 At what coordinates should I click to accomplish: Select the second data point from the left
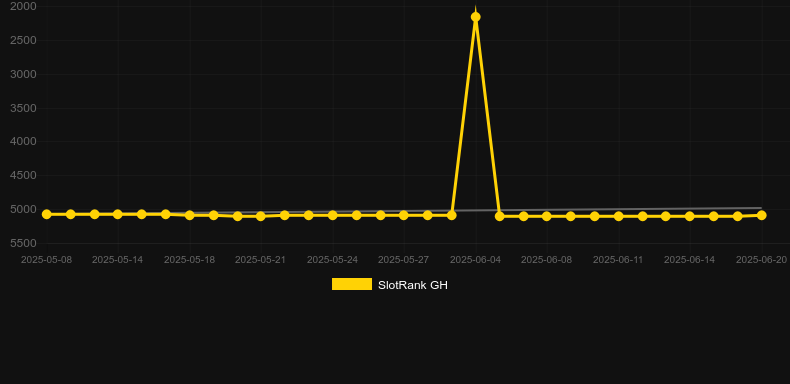[71, 214]
